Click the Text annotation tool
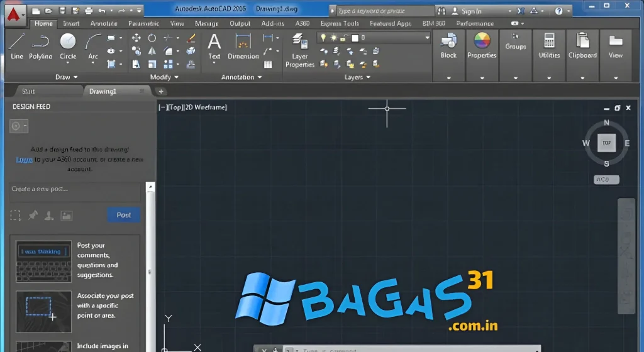This screenshot has width=644, height=352. click(x=214, y=47)
